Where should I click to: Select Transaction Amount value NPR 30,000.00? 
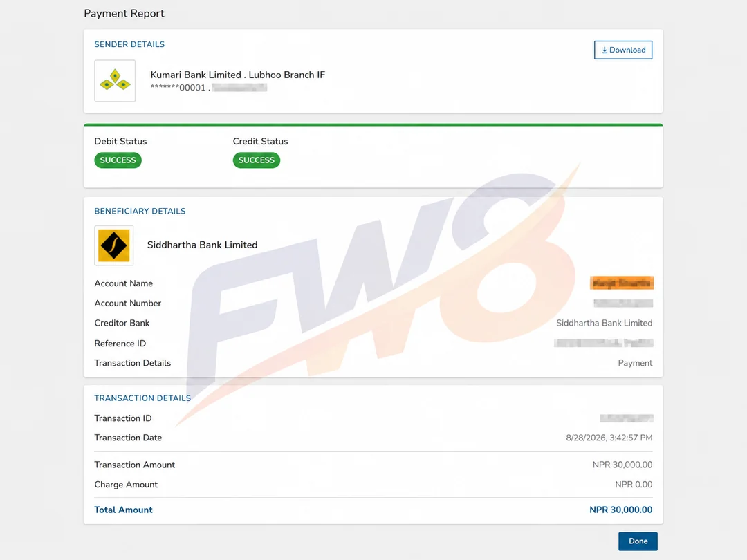[x=622, y=465]
